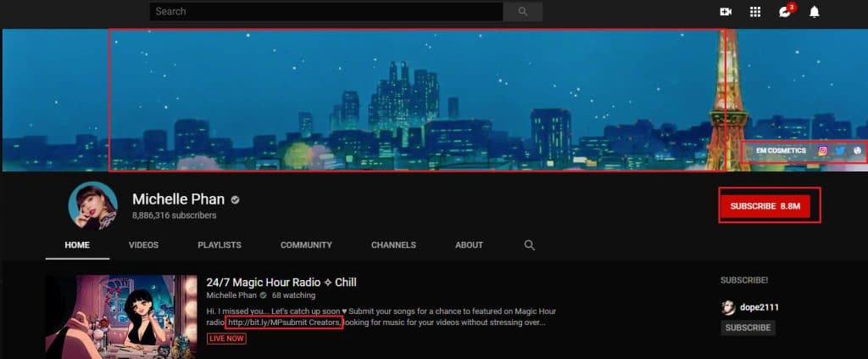868x359 pixels.
Task: Click dope2111 channel avatar
Action: (728, 307)
